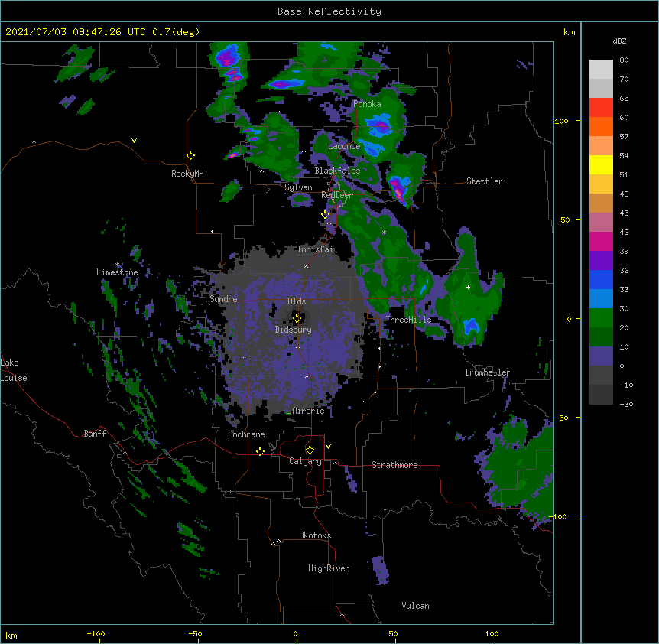Click the -100 km tick on bottom axis
The width and height of the screenshot is (659, 644).
[x=96, y=634]
